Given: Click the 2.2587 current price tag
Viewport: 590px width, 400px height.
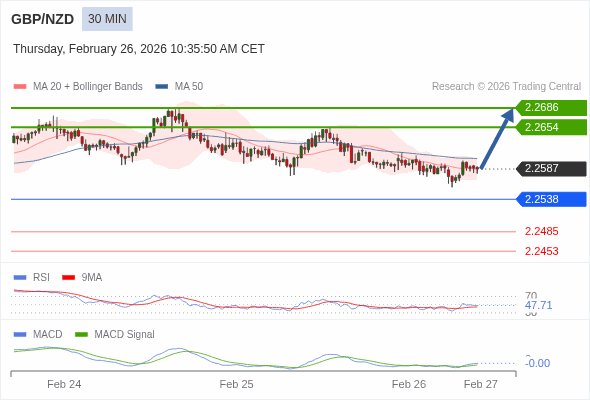Looking at the screenshot, I should click(x=551, y=169).
